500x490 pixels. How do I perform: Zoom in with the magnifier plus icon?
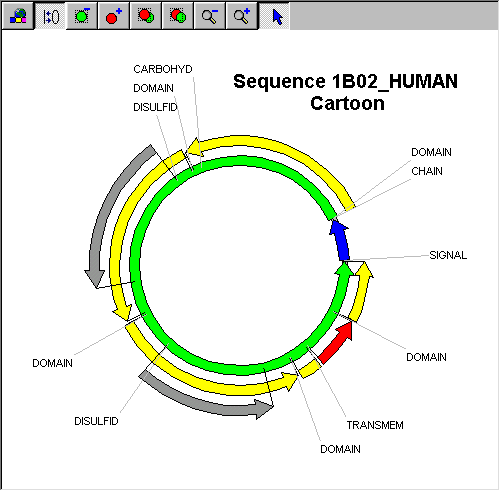[242, 16]
